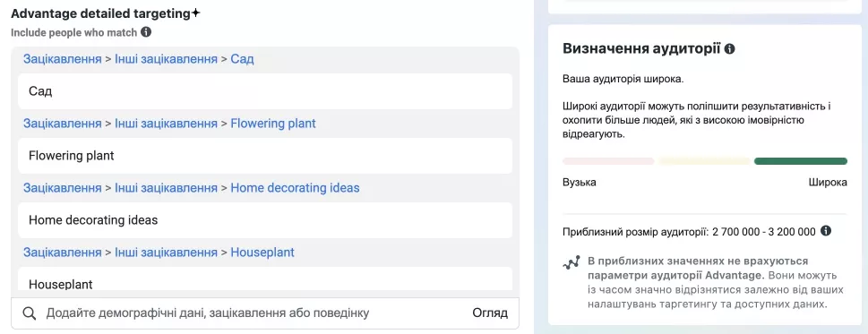Click the Визначення аудиторії heading
The height and width of the screenshot is (334, 868).
coord(641,48)
